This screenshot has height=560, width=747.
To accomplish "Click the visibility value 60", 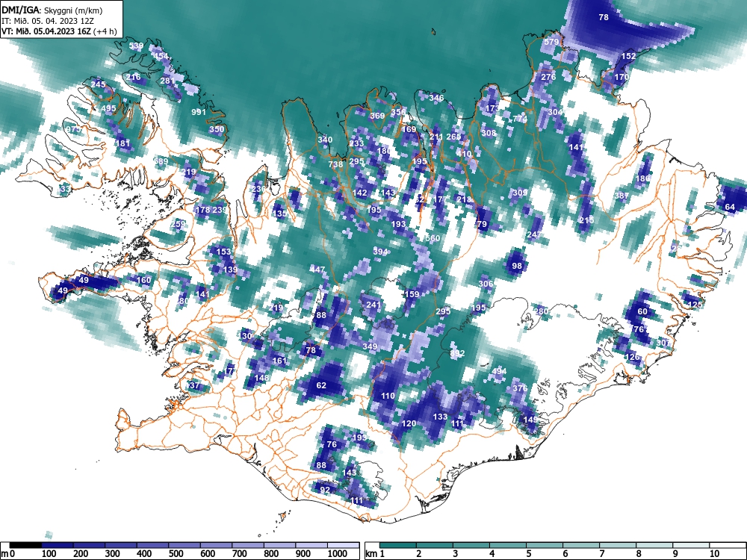I will [x=642, y=311].
